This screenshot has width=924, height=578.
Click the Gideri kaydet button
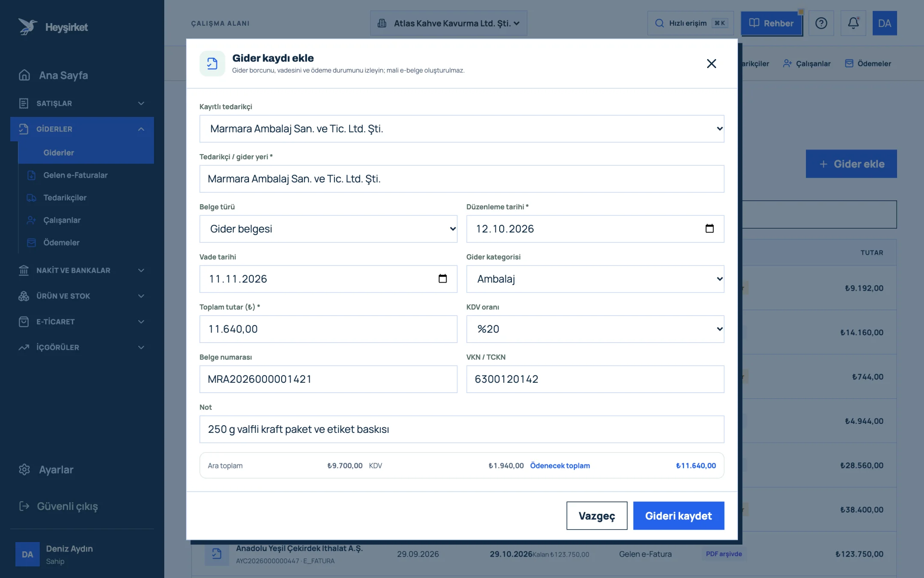click(678, 516)
